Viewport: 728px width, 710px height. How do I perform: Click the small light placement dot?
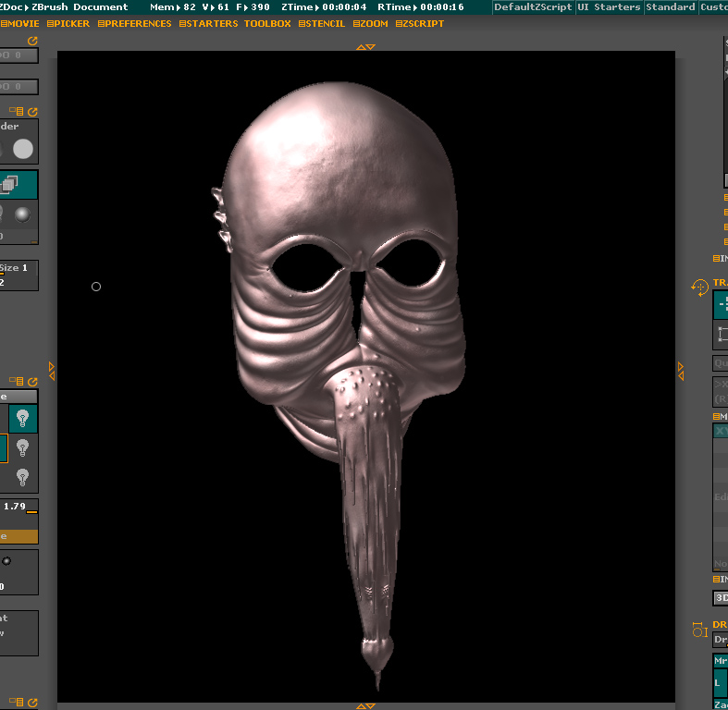[x=6, y=561]
